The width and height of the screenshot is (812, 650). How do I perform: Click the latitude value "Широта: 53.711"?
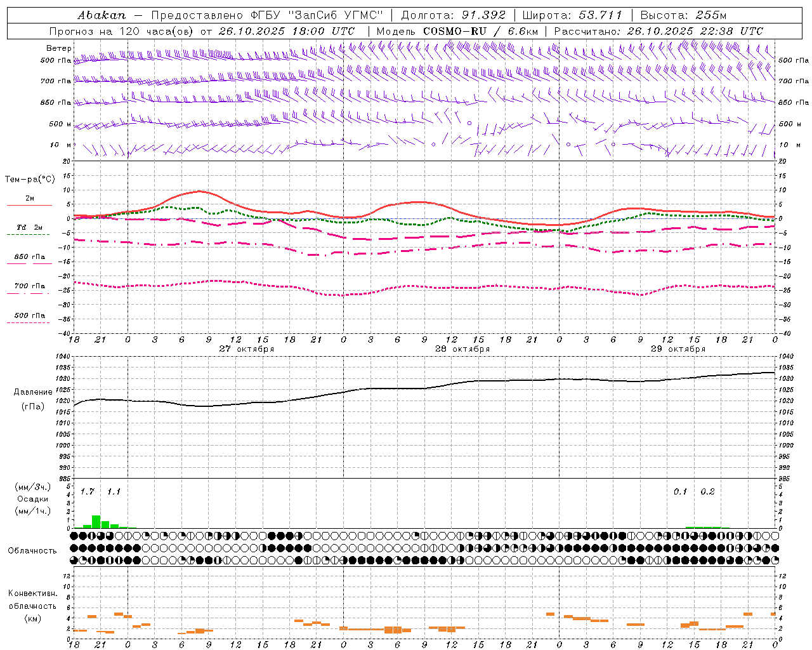pyautogui.click(x=572, y=15)
